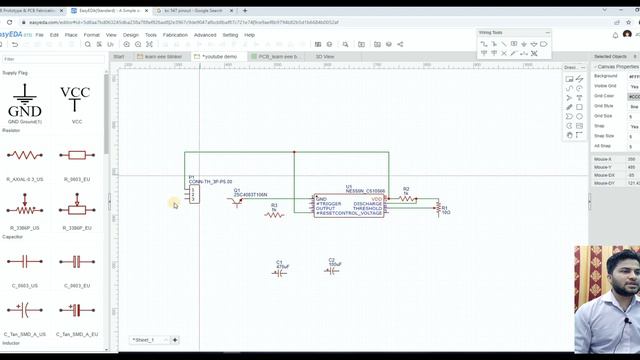Select the Bus tool in Wiring Tools
Image resolution: width=640 pixels, height=360 pixels.
coord(494,44)
